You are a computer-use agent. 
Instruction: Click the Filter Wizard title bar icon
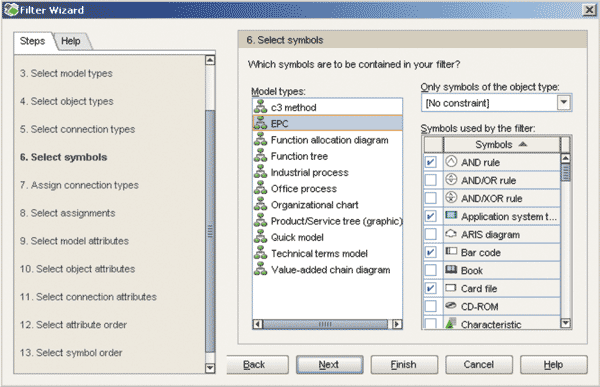(x=11, y=10)
